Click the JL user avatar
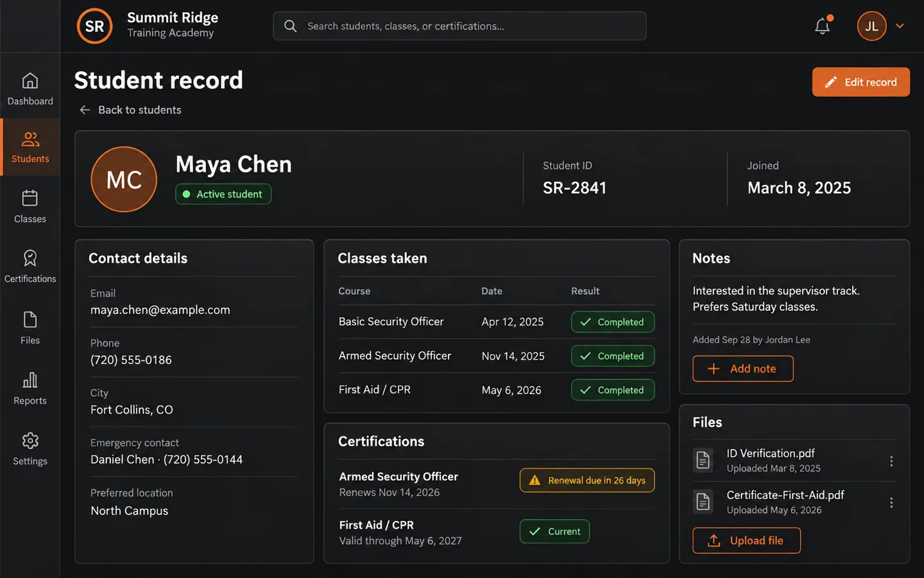Viewport: 924px width, 578px height. [871, 26]
